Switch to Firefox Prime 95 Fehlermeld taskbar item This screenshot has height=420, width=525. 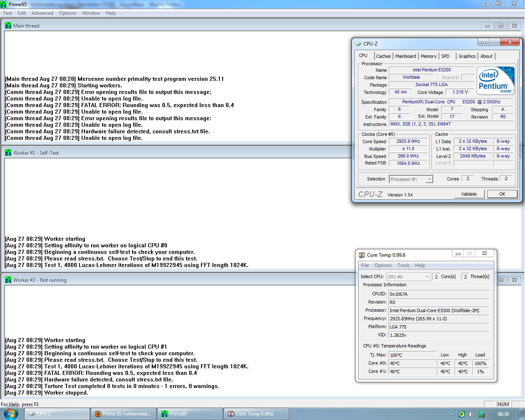[x=124, y=414]
